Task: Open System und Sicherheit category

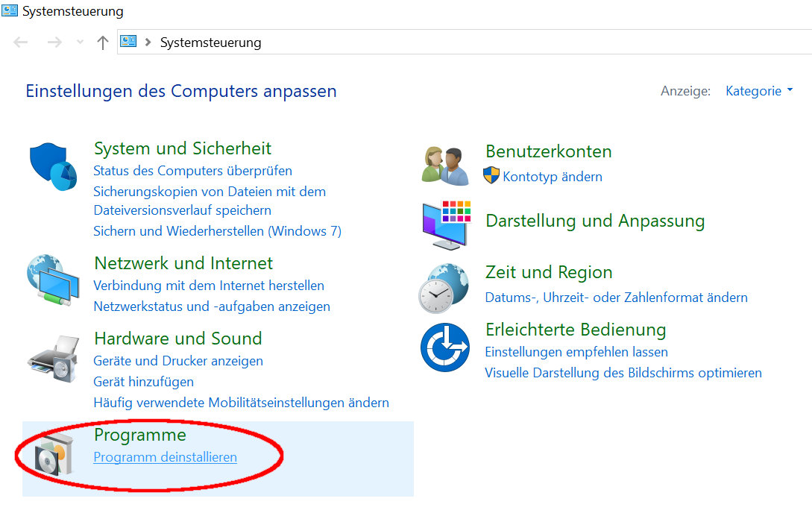Action: point(182,148)
